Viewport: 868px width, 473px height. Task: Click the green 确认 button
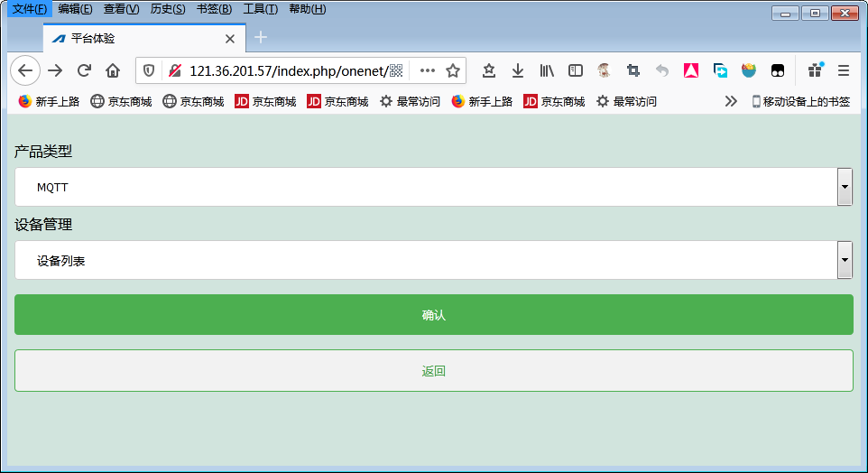coord(433,315)
